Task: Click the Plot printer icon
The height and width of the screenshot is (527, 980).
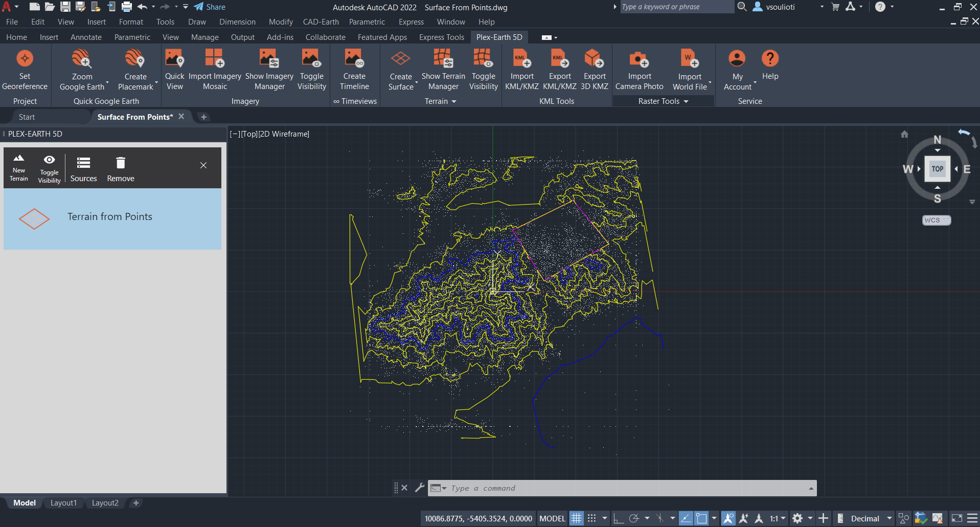Action: click(127, 7)
